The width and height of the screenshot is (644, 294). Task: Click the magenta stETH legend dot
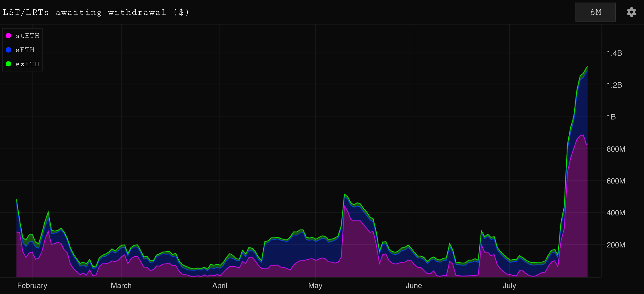[x=8, y=36]
